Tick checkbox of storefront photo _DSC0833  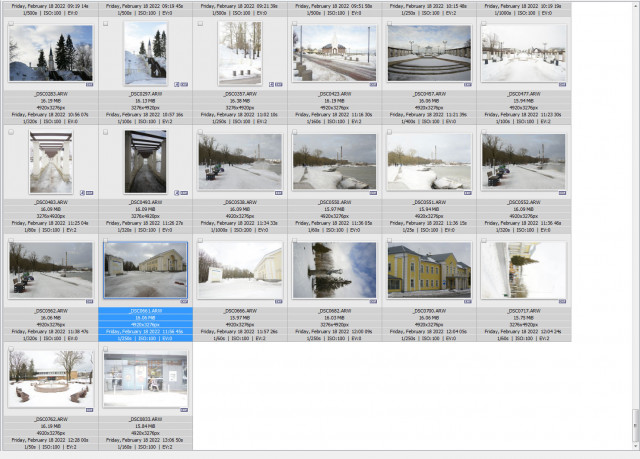click(x=106, y=349)
